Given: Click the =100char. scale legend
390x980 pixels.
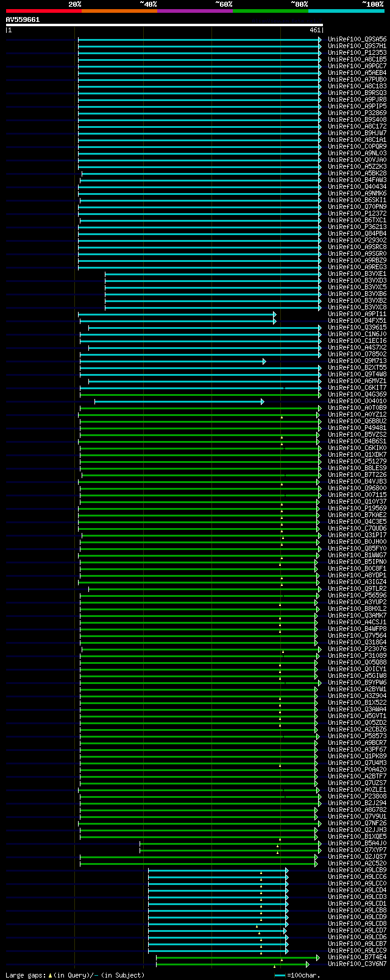Looking at the screenshot, I should pos(297,975).
